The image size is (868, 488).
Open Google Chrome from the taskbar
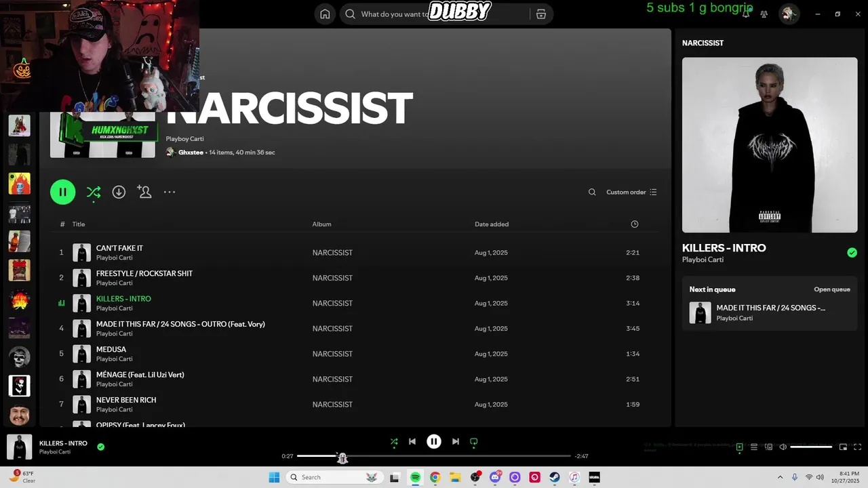[435, 477]
